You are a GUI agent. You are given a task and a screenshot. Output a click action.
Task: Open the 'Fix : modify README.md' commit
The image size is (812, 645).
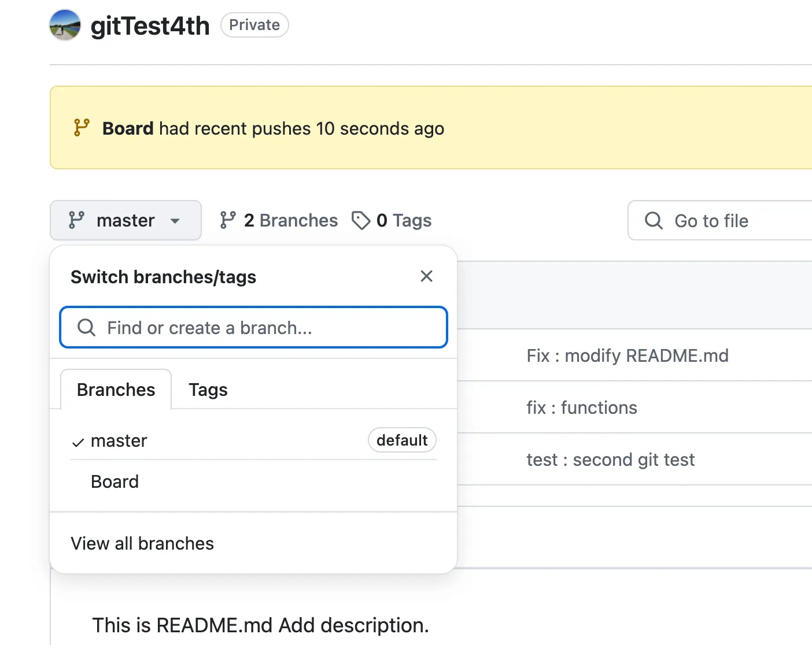click(x=628, y=356)
